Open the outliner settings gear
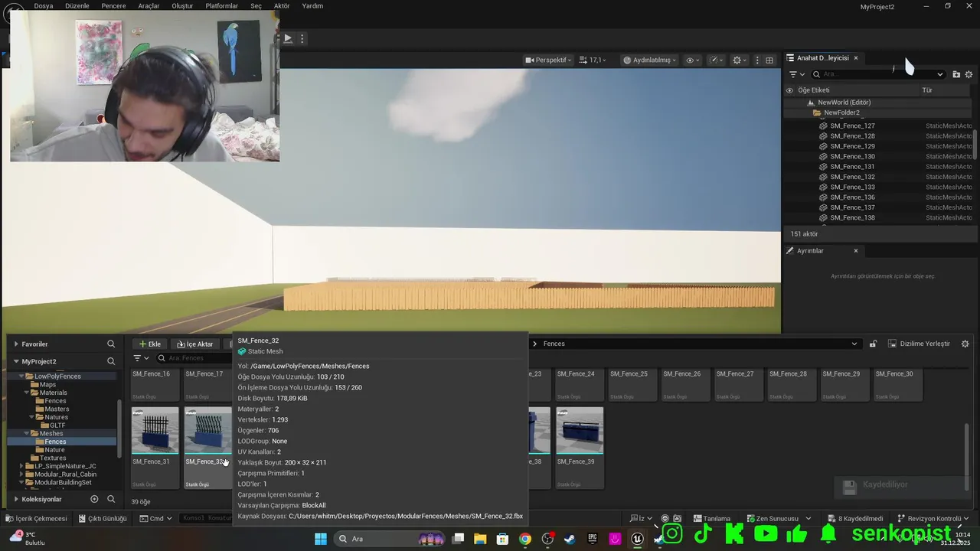This screenshot has width=980, height=551. click(969, 74)
